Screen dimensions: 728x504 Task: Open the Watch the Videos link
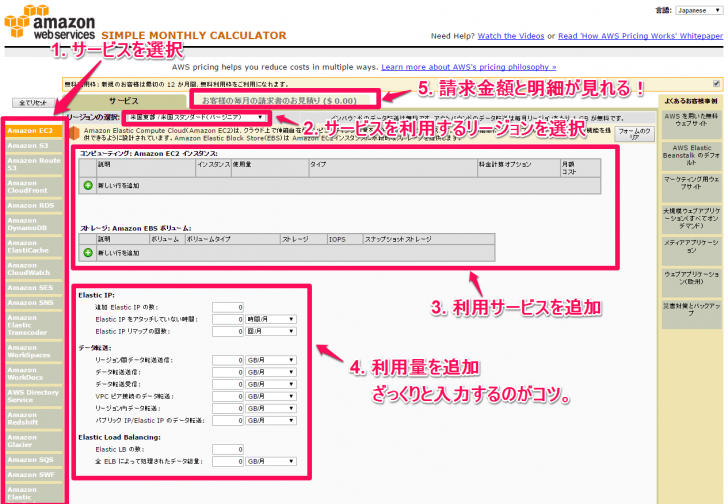(511, 36)
